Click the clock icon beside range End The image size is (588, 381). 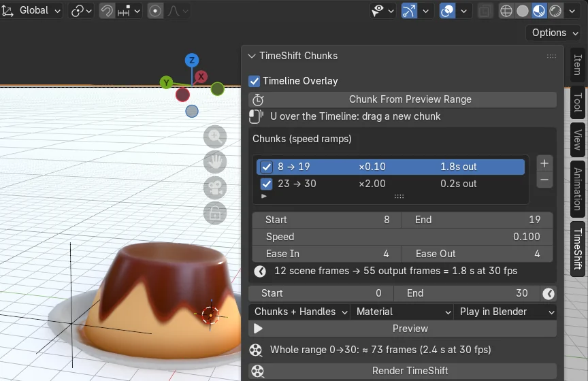(549, 294)
